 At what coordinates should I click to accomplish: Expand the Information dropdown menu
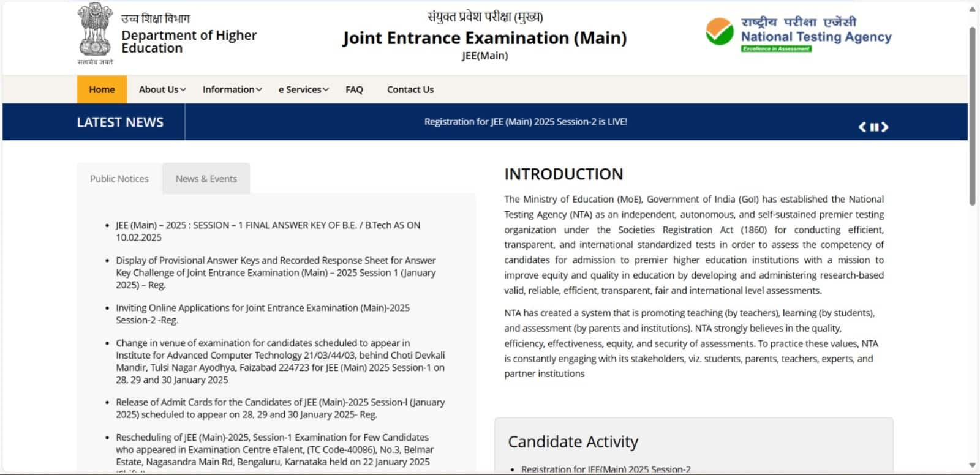[232, 89]
